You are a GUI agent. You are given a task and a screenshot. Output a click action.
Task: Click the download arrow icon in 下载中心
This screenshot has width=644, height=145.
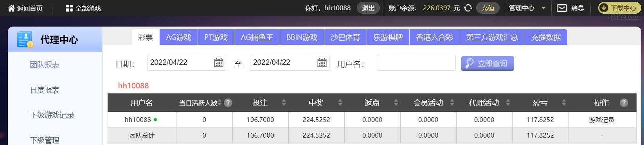tap(604, 8)
